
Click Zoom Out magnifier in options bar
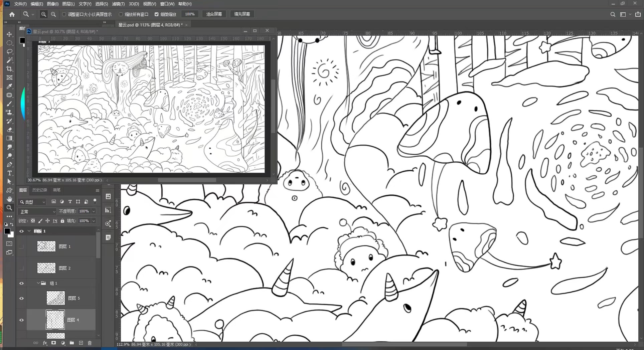point(53,14)
